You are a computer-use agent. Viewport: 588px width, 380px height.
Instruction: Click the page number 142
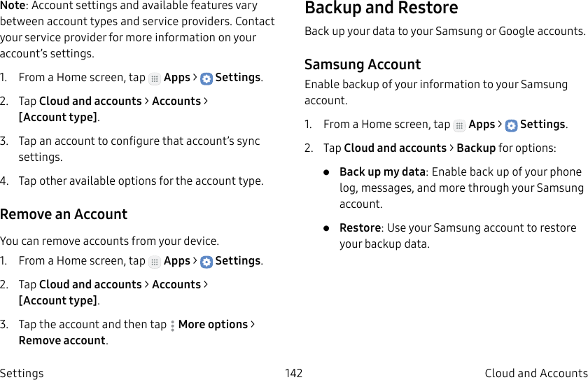point(294,373)
